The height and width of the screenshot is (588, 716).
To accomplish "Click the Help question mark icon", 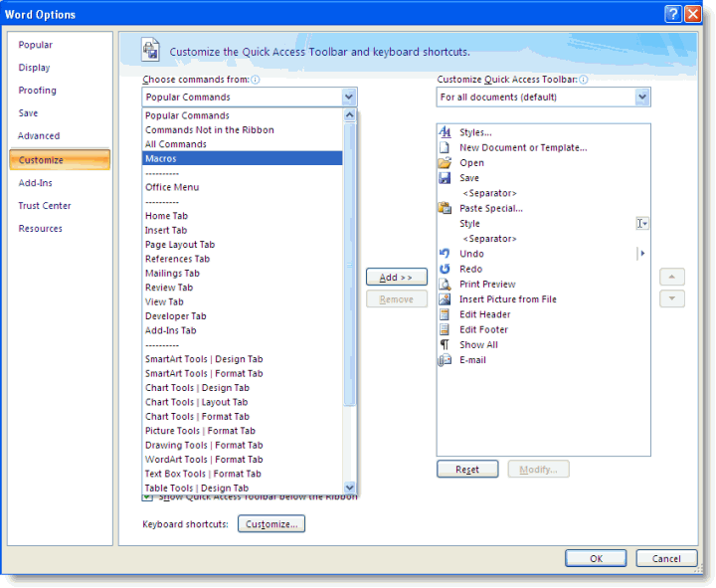I will tap(673, 14).
